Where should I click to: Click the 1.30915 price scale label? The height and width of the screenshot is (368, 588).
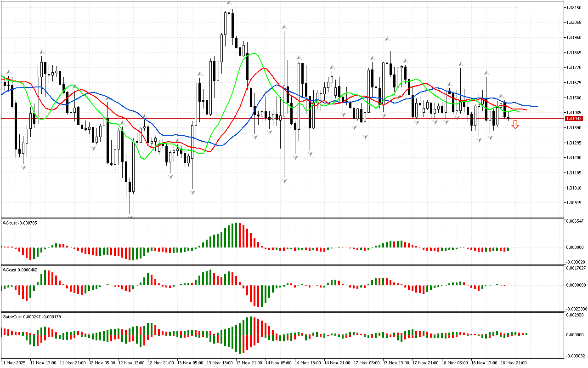(574, 203)
